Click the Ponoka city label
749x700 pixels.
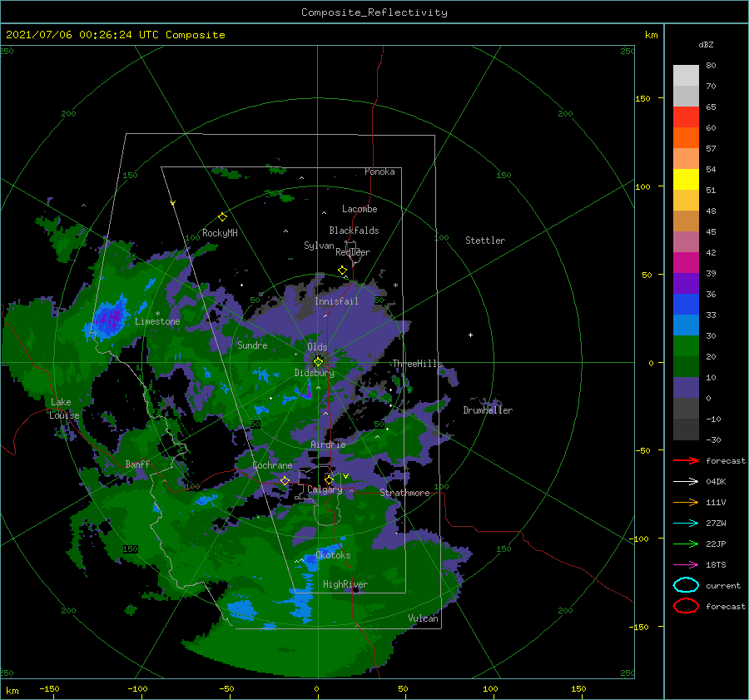[379, 171]
